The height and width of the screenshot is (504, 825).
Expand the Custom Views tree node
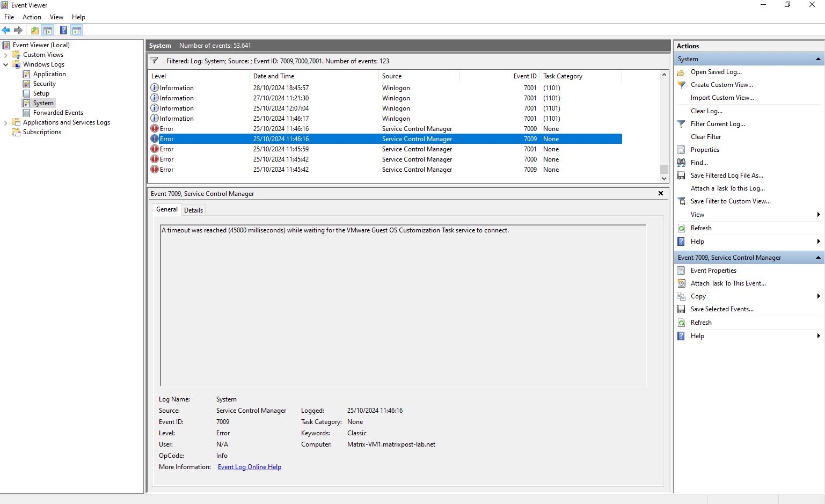[x=6, y=55]
